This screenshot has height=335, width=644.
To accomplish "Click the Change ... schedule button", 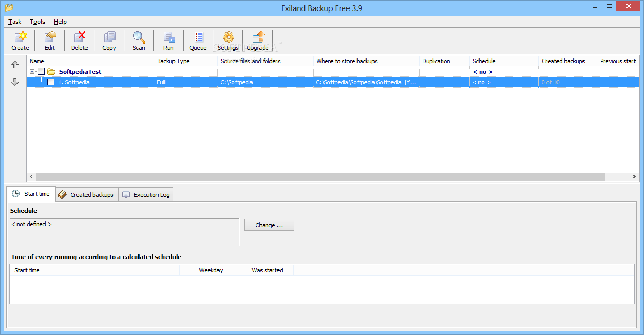I will coord(269,225).
